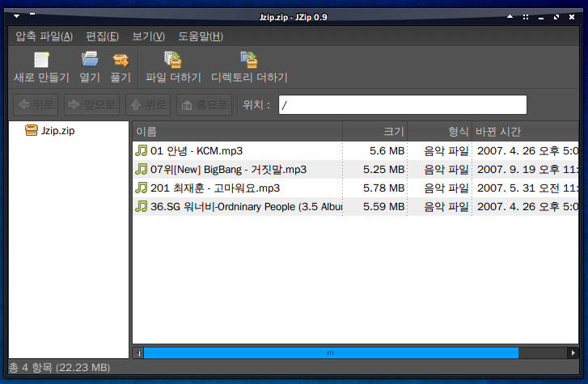Click the Jzip.zip archive icon in tree

[x=31, y=130]
